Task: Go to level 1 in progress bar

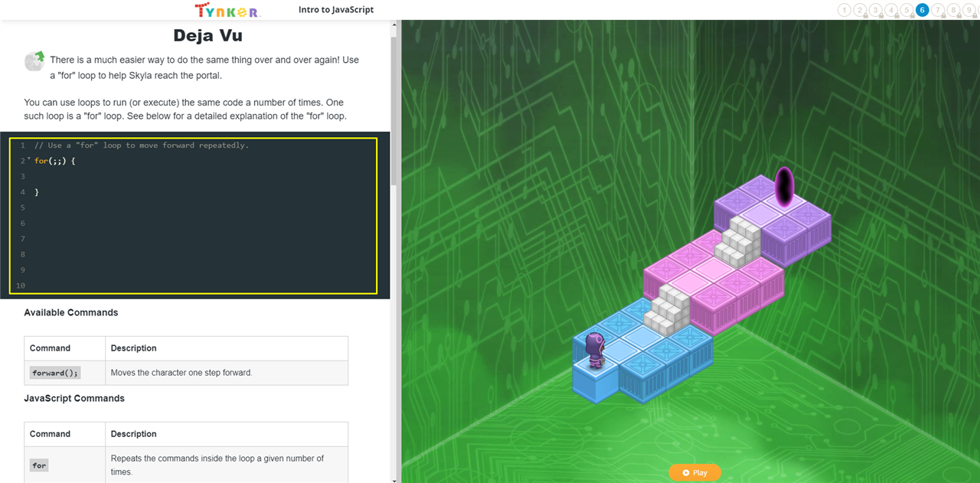Action: (x=844, y=10)
